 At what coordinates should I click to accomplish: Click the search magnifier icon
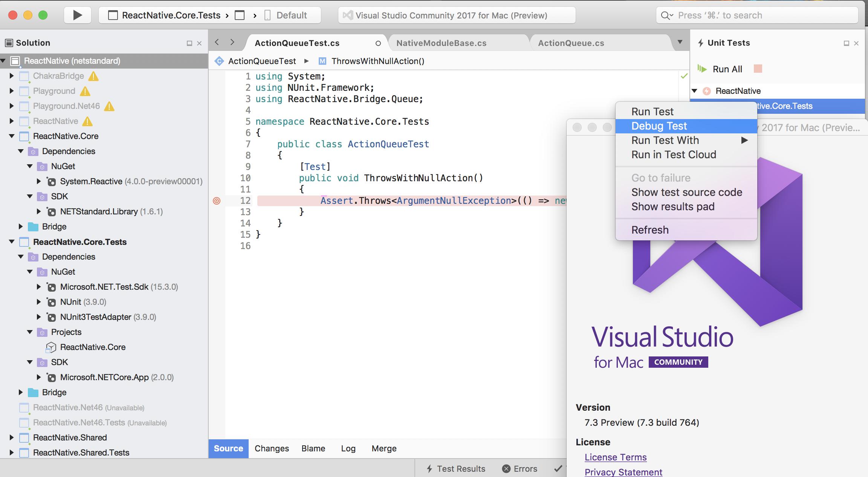pyautogui.click(x=666, y=15)
